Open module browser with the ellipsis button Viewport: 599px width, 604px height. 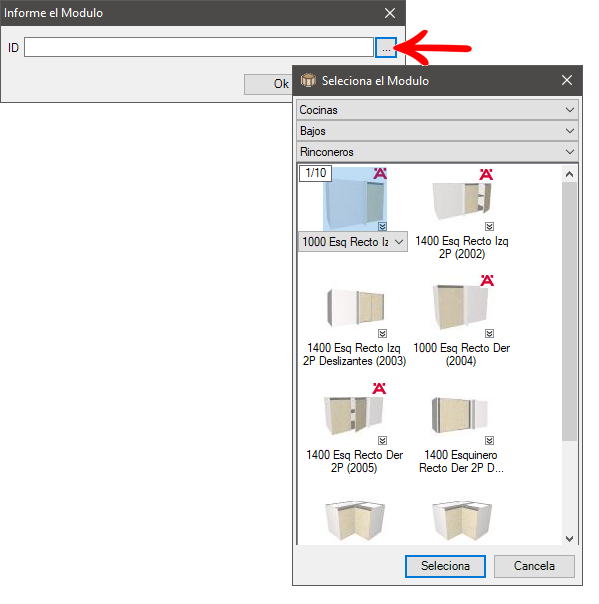tap(386, 48)
